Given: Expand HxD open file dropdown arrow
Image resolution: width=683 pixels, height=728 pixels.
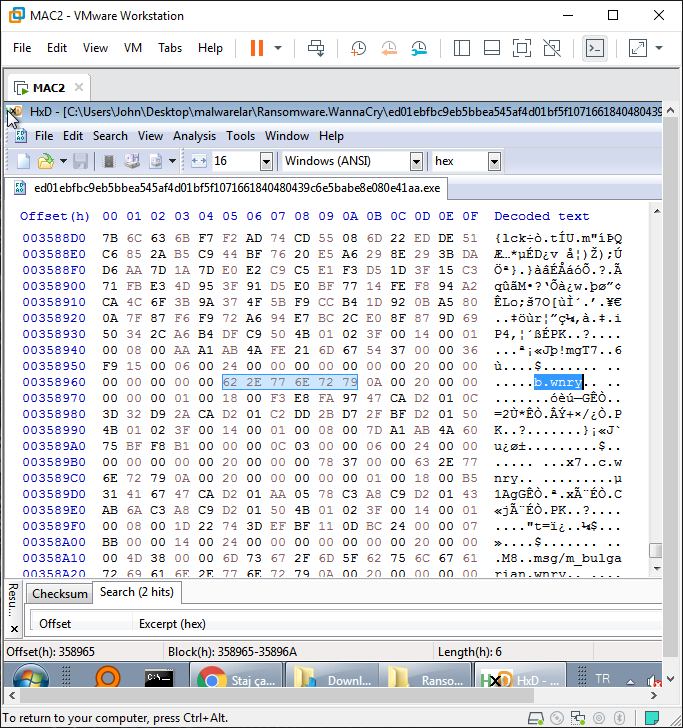Looking at the screenshot, I should (63, 161).
